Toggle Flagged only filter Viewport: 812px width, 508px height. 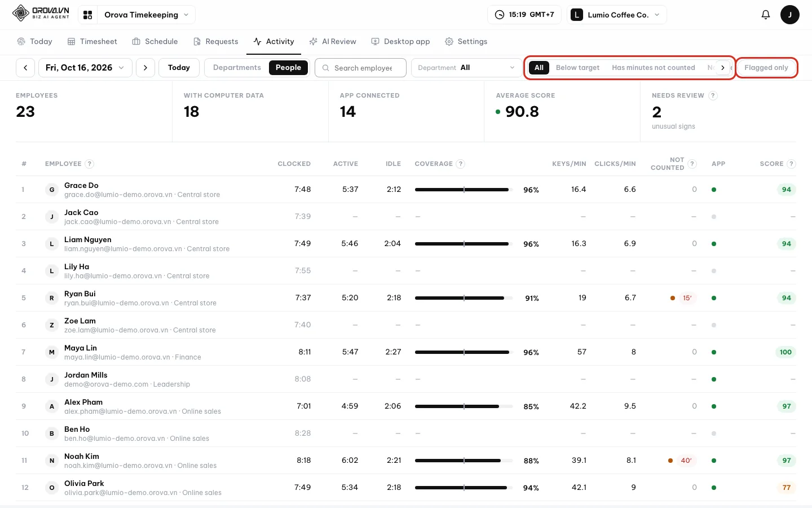point(766,68)
